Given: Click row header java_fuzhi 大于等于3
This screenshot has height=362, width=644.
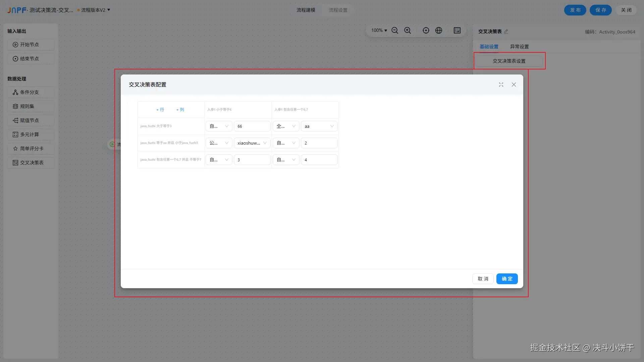Looking at the screenshot, I should [x=156, y=126].
